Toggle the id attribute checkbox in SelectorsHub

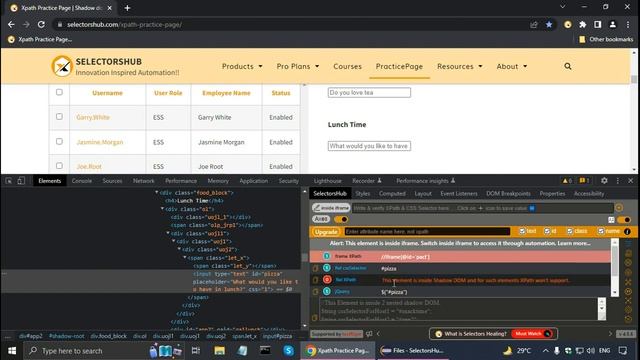pos(547,231)
